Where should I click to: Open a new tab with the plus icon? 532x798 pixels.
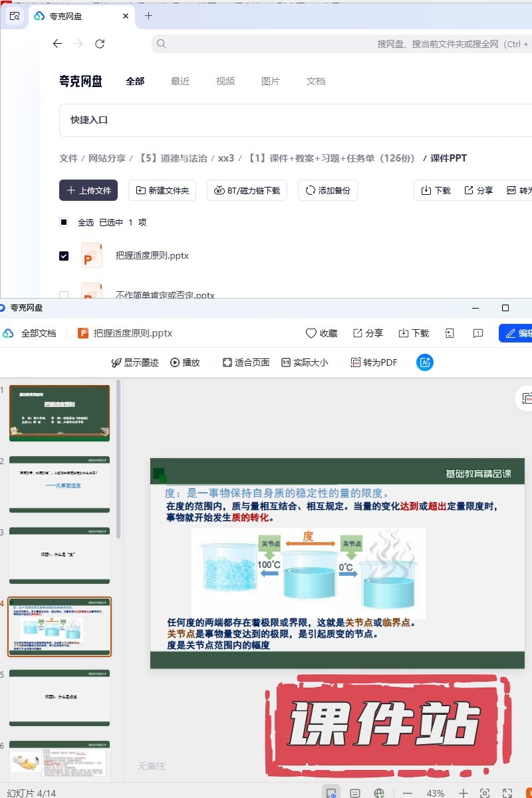[x=148, y=16]
